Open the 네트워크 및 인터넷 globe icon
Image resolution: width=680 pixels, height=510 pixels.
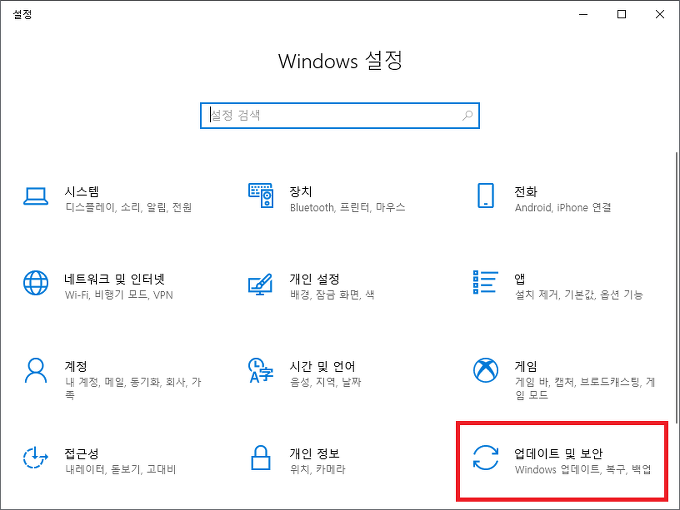36,283
